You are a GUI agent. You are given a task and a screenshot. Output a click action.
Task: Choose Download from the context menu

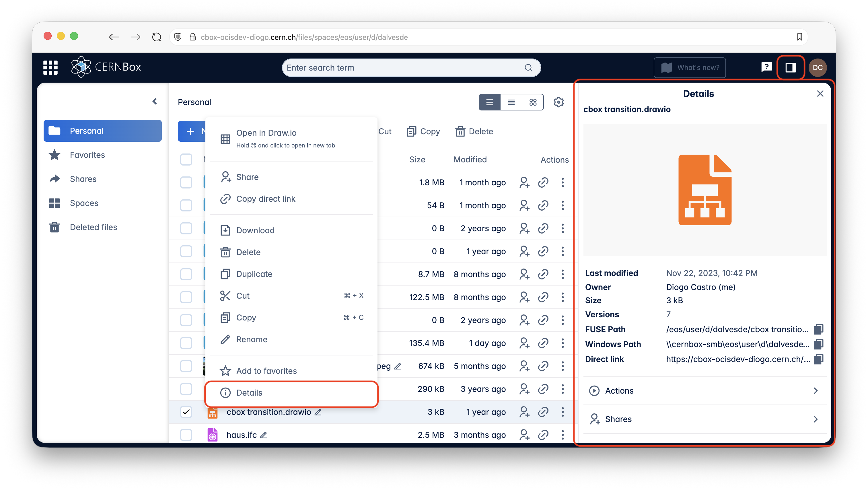coord(255,230)
